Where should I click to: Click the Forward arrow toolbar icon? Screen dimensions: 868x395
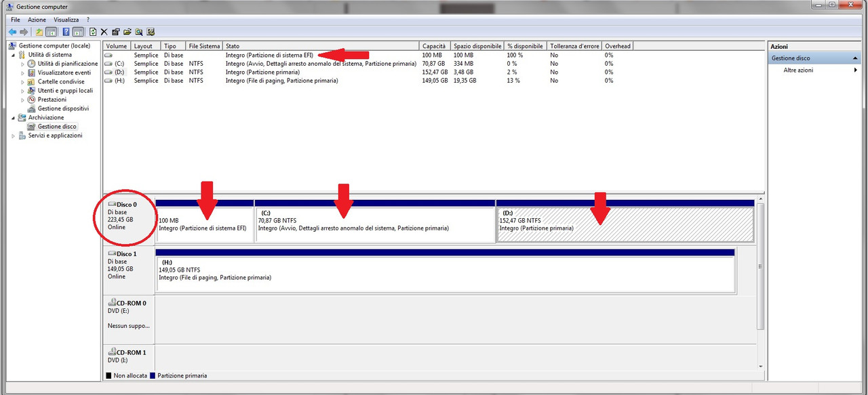[24, 32]
